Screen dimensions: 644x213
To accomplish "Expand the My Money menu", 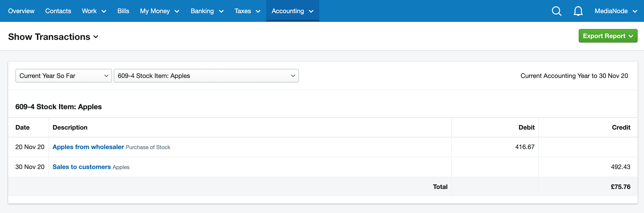I will 159,11.
